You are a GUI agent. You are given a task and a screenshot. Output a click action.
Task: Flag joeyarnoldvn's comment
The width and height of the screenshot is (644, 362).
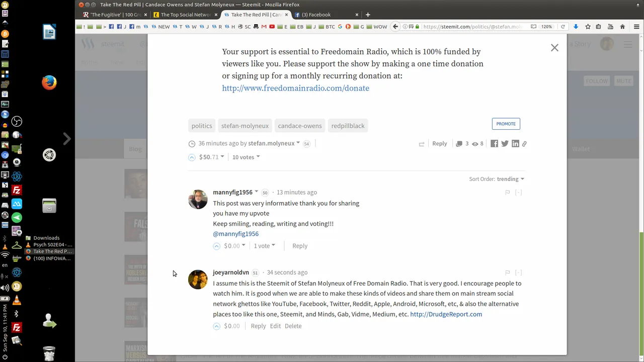point(507,273)
